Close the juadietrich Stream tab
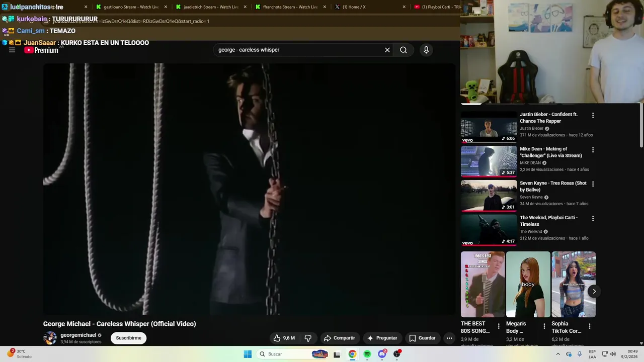The height and width of the screenshot is (362, 644). click(x=245, y=7)
